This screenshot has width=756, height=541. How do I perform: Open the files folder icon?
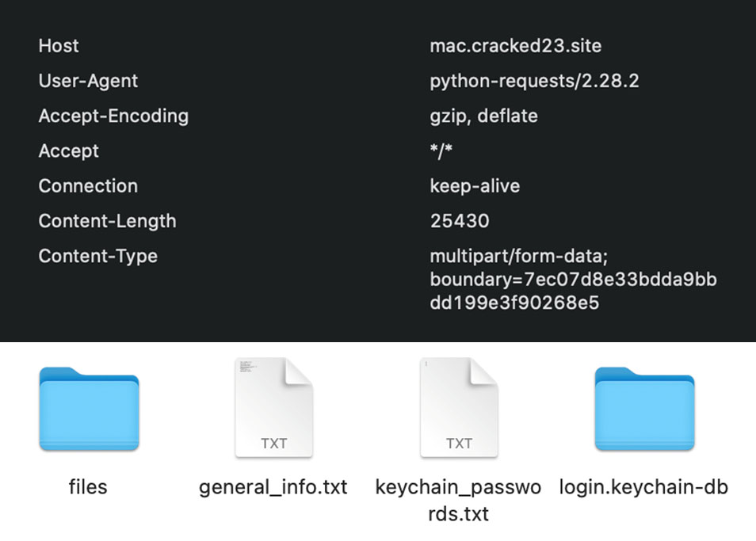click(89, 409)
